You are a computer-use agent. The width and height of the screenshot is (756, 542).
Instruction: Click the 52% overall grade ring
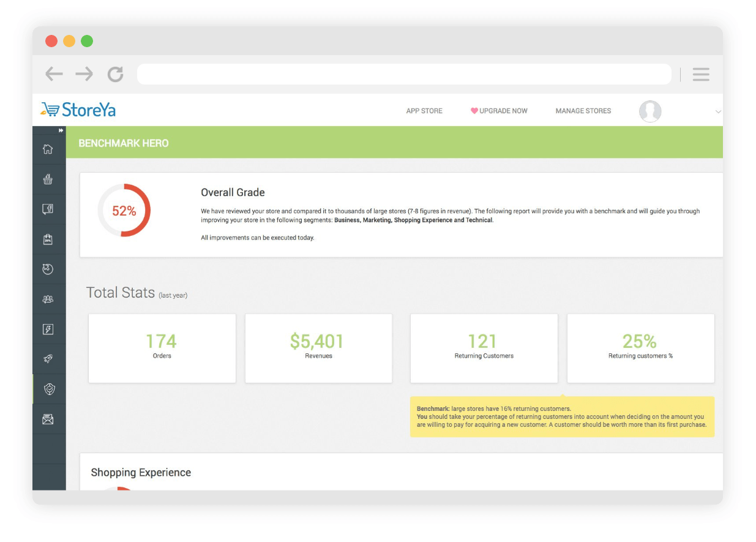point(124,211)
